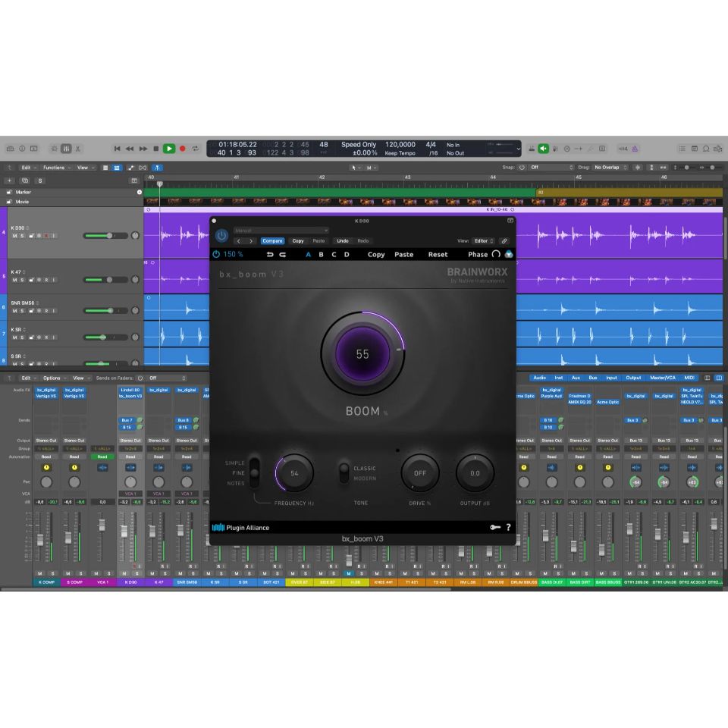Click the Simple/Fine/Notes frequency mode switch

click(254, 472)
